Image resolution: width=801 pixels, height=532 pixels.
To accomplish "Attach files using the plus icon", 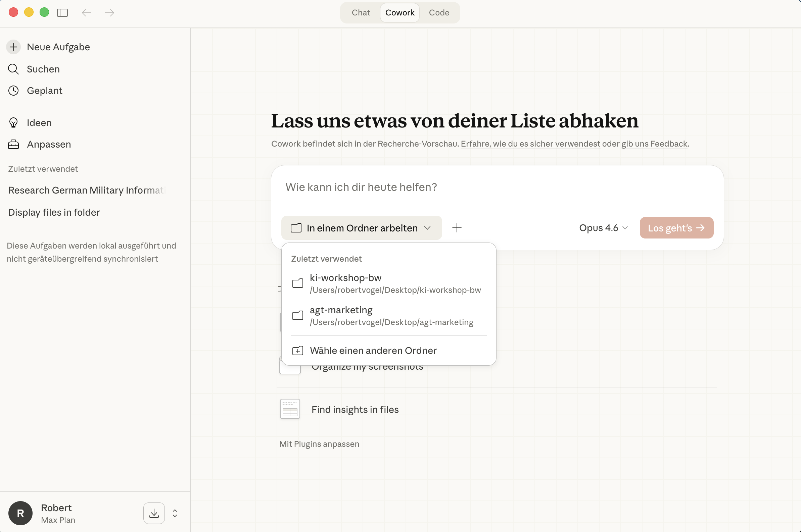I will 457,228.
